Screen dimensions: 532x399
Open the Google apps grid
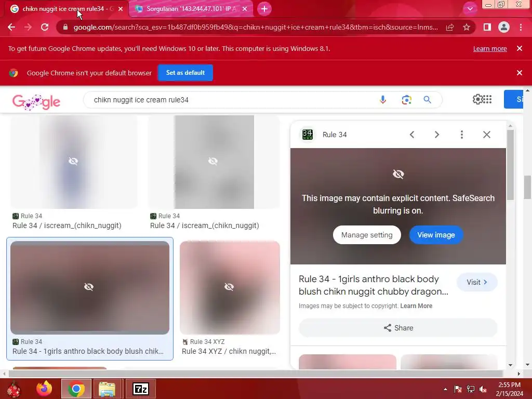tap(487, 99)
